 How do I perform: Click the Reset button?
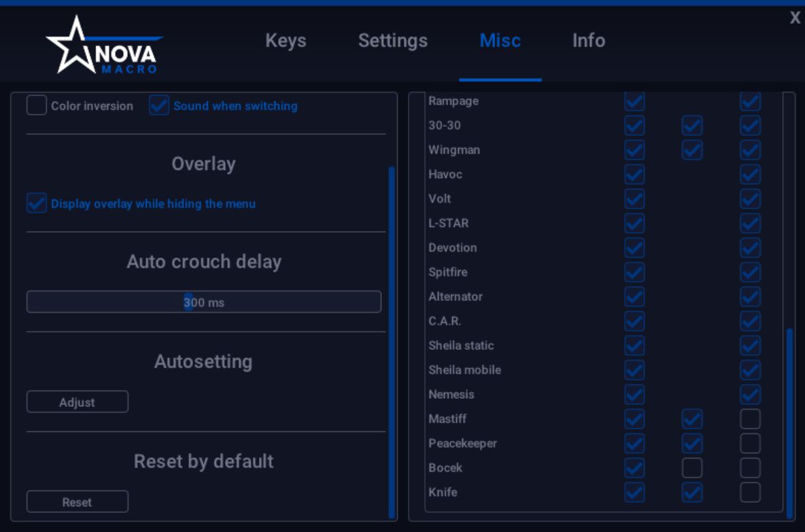point(78,501)
